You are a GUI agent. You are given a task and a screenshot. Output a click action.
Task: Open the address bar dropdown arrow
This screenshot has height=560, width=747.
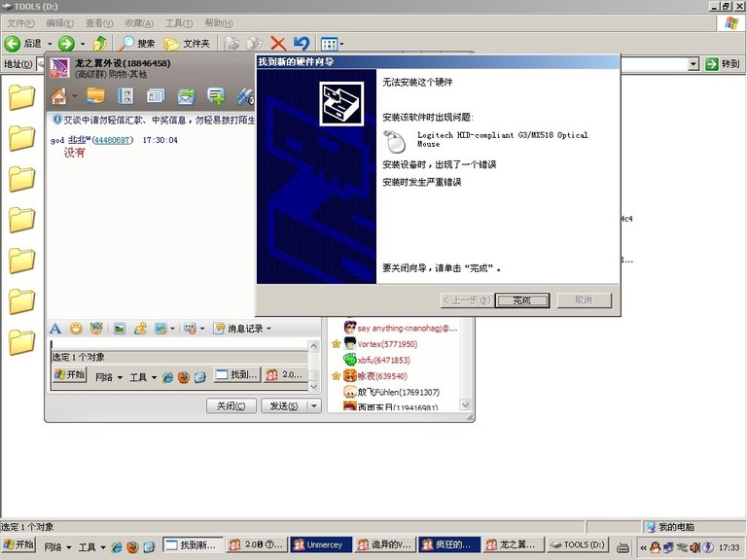point(694,64)
